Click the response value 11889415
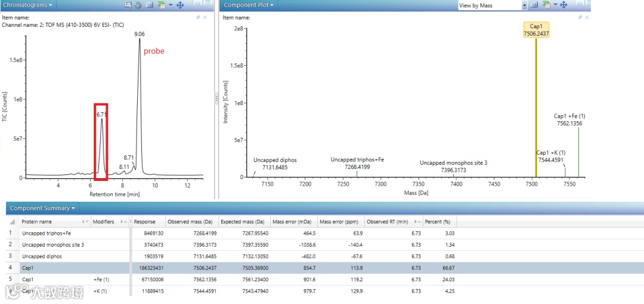Viewport: 644px width, 304px height. (x=151, y=291)
